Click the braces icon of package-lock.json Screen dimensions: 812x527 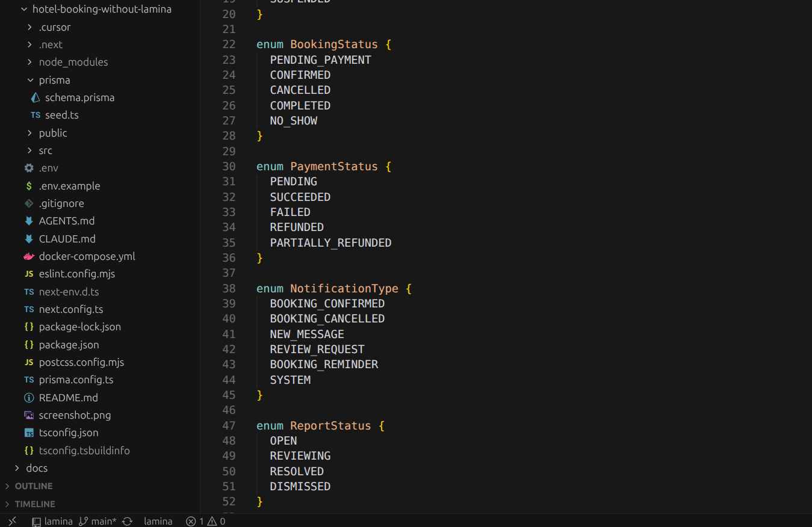click(x=29, y=327)
